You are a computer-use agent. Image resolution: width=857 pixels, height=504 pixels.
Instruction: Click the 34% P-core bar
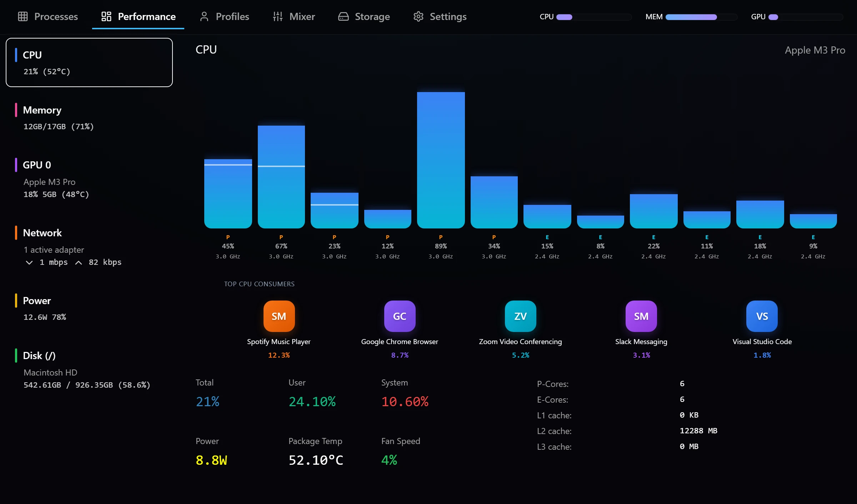(494, 202)
